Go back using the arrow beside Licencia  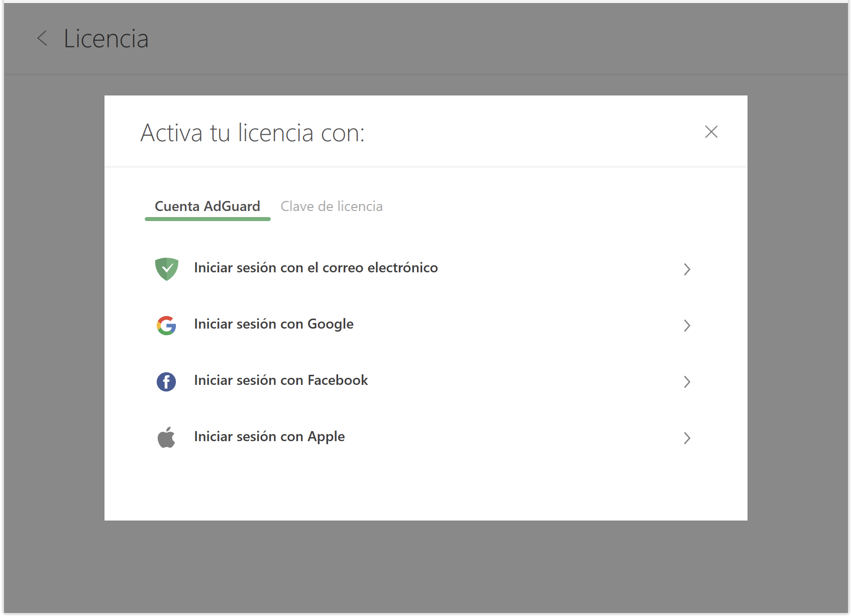(x=43, y=38)
